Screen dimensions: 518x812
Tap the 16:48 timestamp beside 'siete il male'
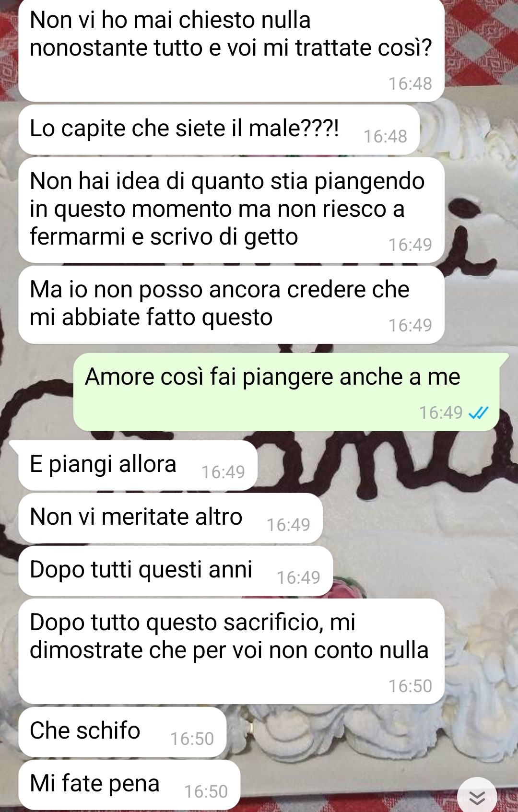click(385, 136)
